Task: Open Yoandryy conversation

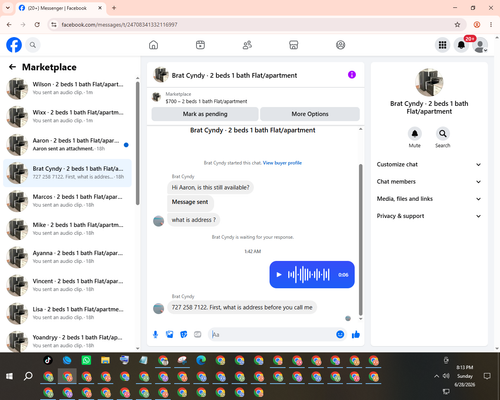Action: [67, 341]
